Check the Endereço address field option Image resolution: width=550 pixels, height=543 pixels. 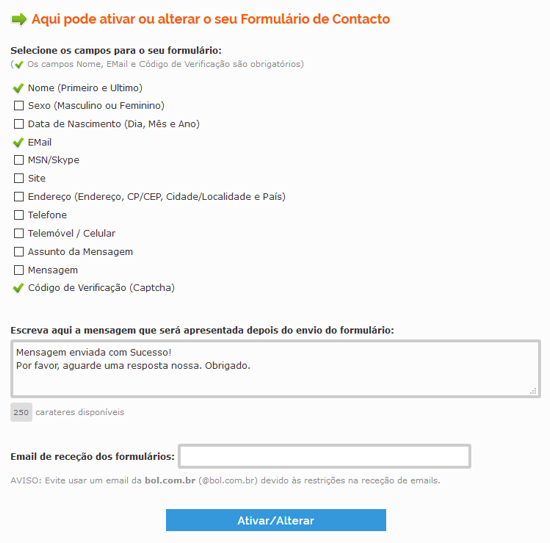click(19, 196)
